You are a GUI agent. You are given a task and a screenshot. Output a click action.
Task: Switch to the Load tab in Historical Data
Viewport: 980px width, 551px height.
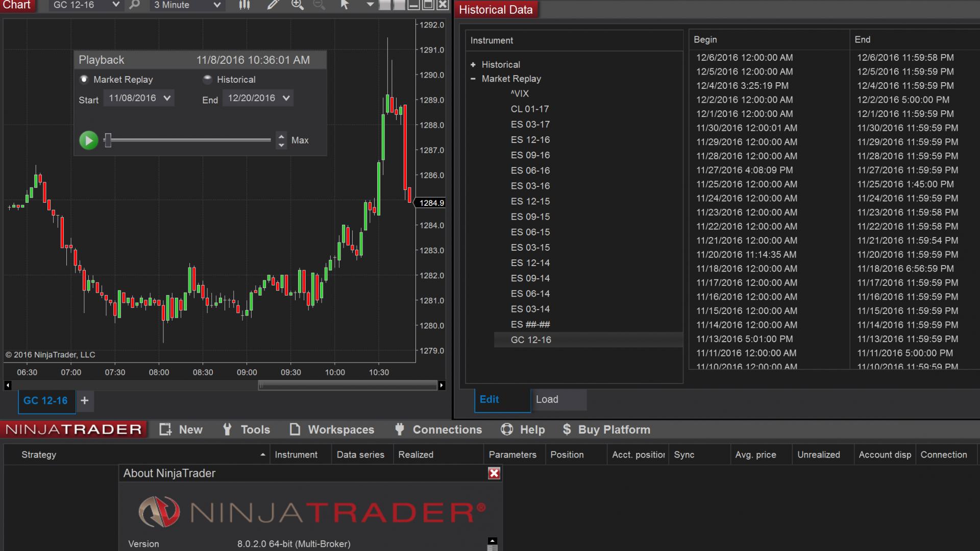click(559, 400)
